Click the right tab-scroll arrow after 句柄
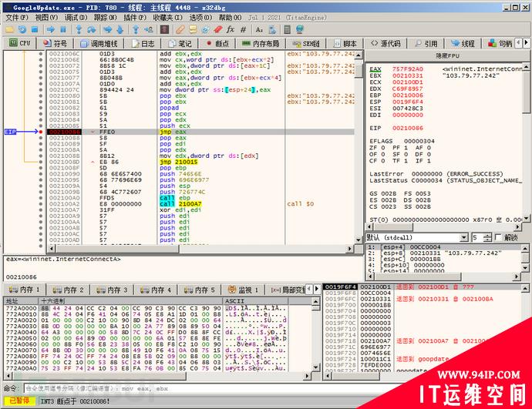This screenshot has width=532, height=409. click(x=526, y=43)
